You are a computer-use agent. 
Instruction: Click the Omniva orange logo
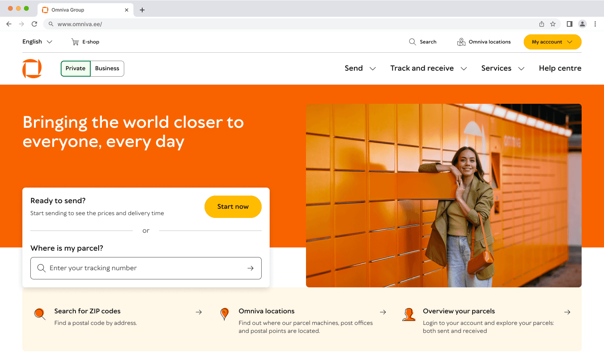32,68
